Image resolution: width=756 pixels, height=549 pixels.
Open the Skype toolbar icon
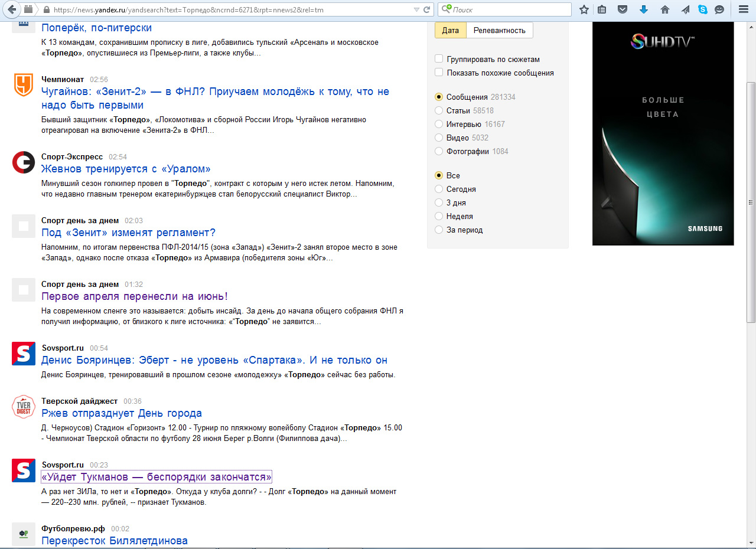pos(703,9)
